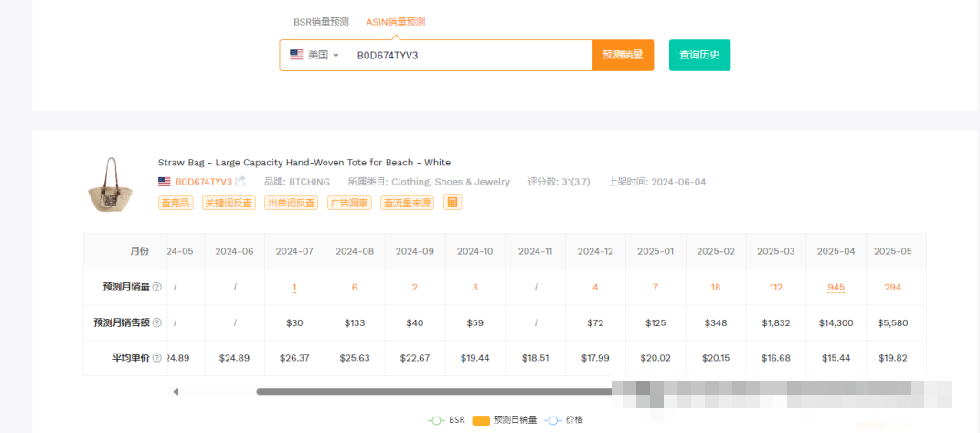The width and height of the screenshot is (980, 433).
Task: Click the 查竞品 tag button
Action: tap(176, 203)
